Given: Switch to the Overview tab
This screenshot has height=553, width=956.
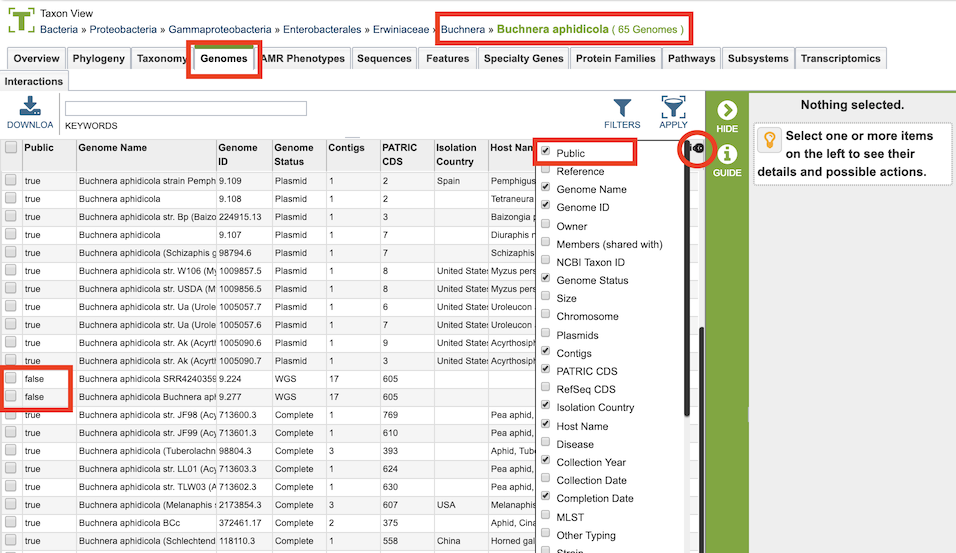Looking at the screenshot, I should [37, 59].
